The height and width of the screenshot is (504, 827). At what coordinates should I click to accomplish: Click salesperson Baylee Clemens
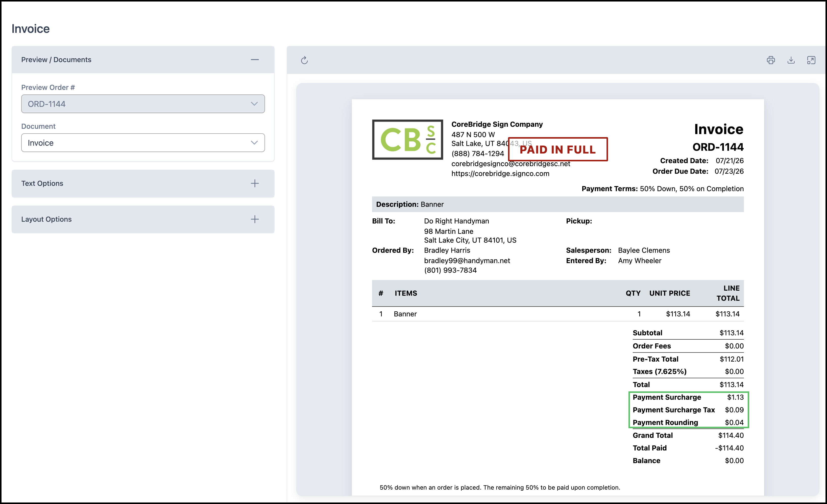click(644, 250)
